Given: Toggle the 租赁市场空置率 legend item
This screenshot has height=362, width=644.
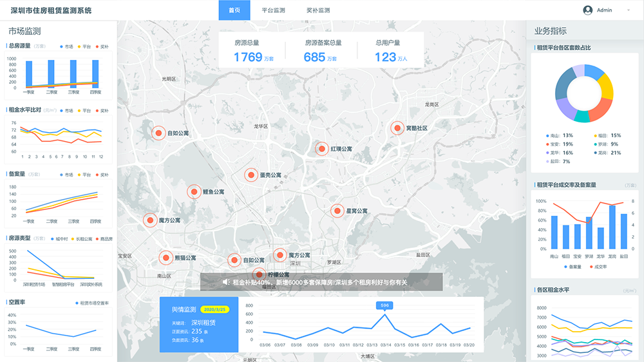Looking at the screenshot, I should coord(92,303).
